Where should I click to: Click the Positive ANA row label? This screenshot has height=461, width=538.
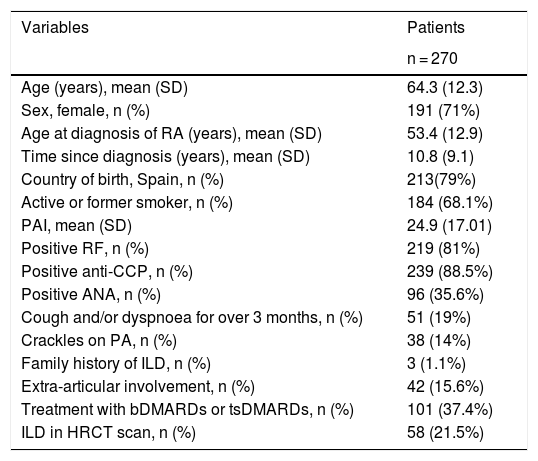pyautogui.click(x=91, y=295)
